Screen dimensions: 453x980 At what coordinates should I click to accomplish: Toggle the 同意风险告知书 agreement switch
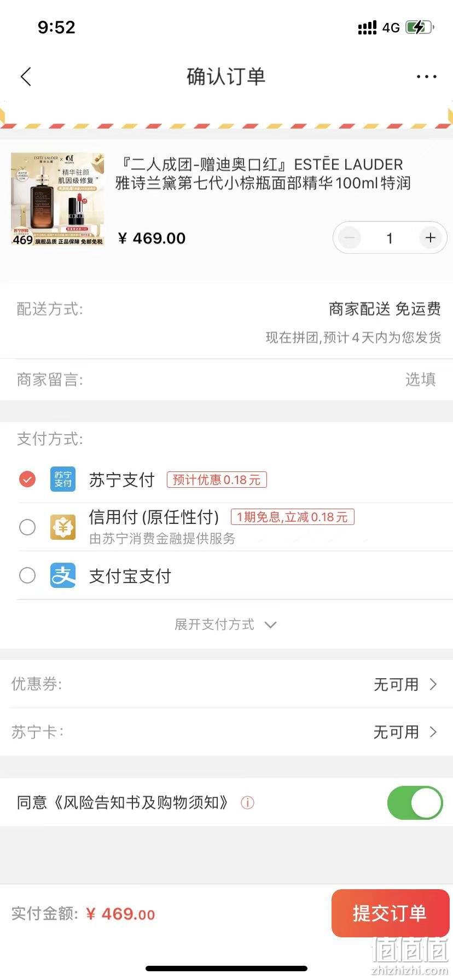[415, 802]
